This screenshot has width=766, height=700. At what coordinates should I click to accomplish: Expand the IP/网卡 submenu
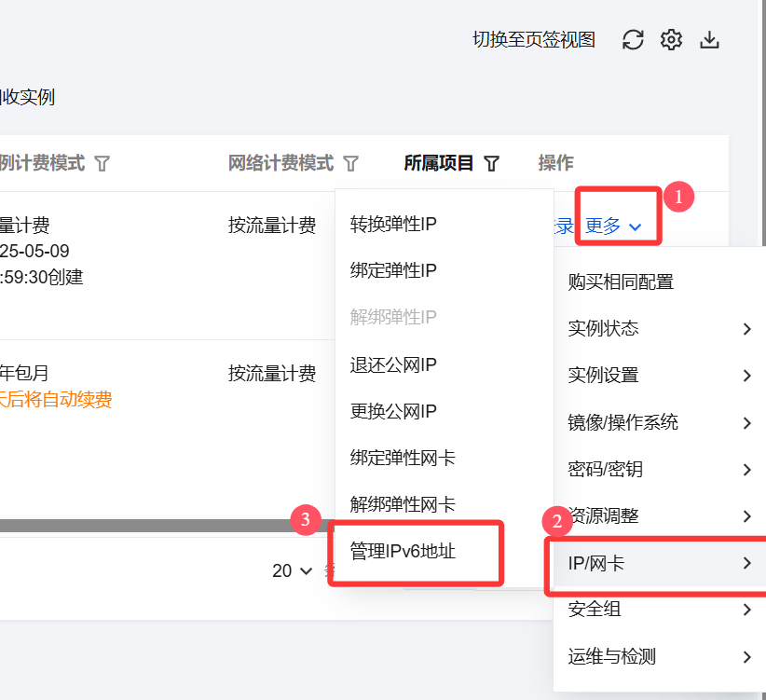(x=660, y=563)
